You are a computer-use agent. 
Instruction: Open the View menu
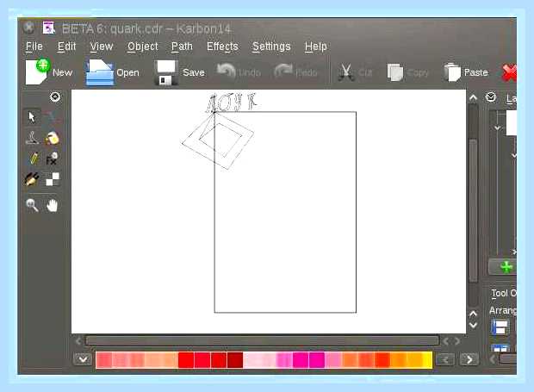click(x=102, y=47)
